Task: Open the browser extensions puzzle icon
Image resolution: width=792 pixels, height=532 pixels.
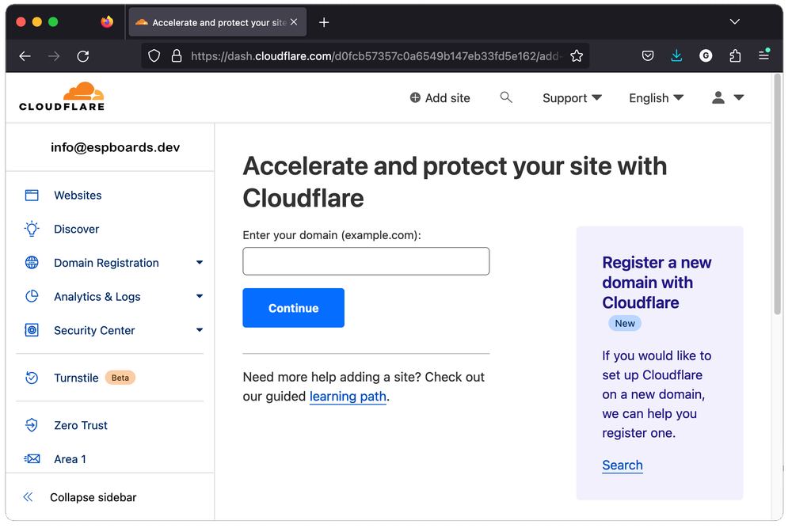Action: pos(735,55)
